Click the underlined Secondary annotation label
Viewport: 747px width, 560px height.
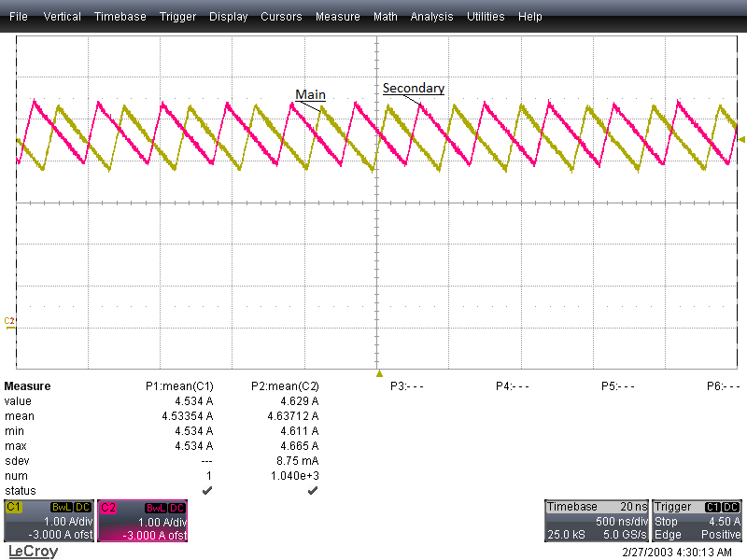[x=414, y=88]
